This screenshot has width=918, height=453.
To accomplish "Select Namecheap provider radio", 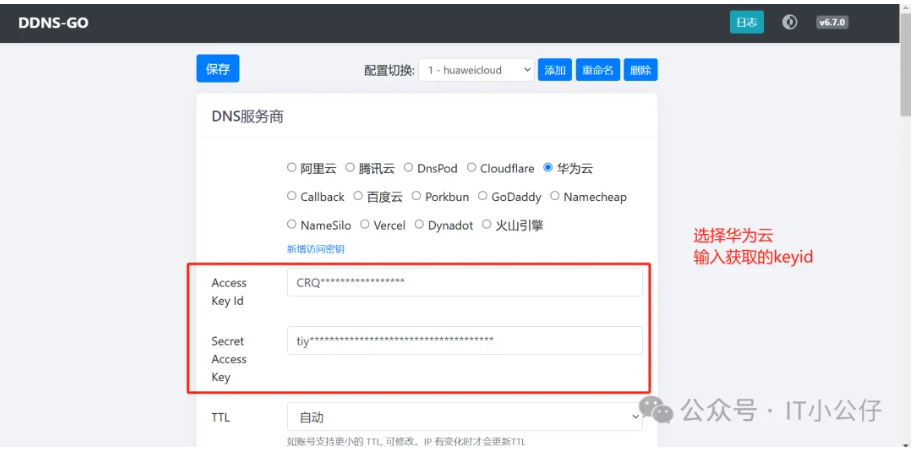I will tap(554, 196).
